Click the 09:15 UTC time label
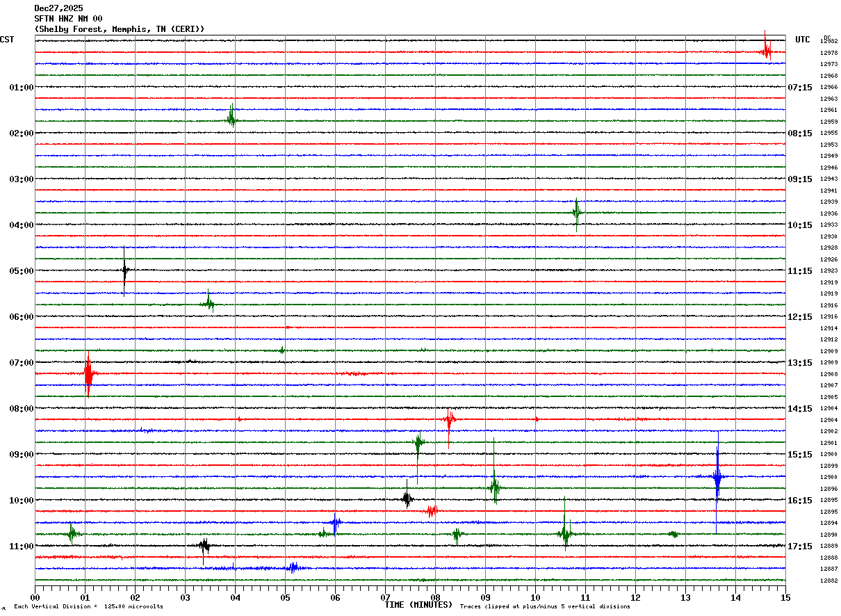 click(800, 179)
